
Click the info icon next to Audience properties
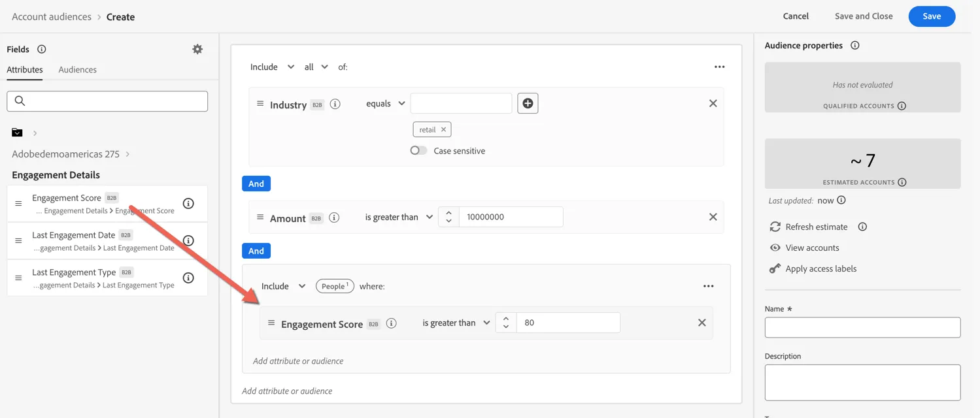854,45
